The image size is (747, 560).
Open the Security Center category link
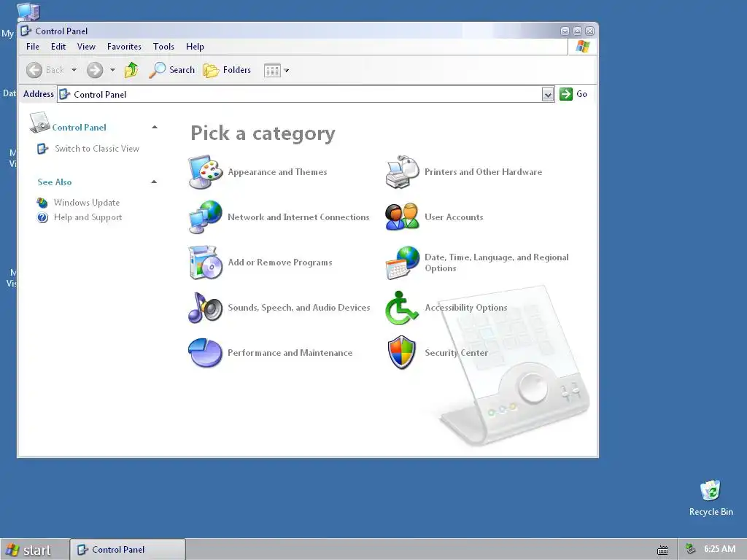pyautogui.click(x=456, y=353)
